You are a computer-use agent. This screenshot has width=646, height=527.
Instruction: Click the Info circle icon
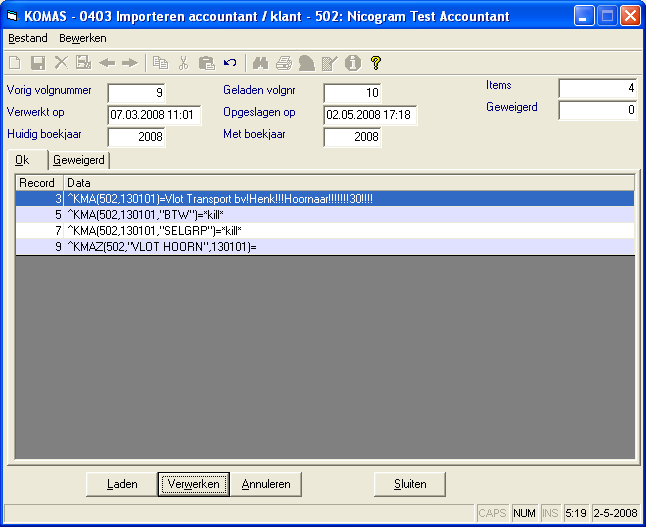353,63
